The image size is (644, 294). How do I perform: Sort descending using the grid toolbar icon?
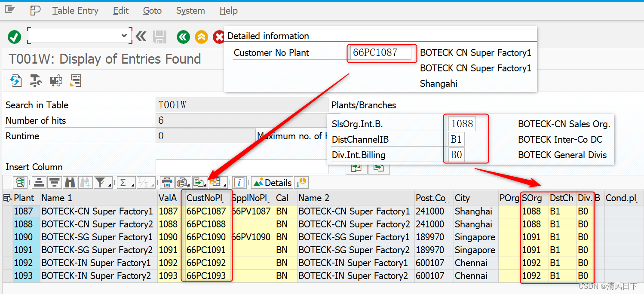(x=54, y=183)
